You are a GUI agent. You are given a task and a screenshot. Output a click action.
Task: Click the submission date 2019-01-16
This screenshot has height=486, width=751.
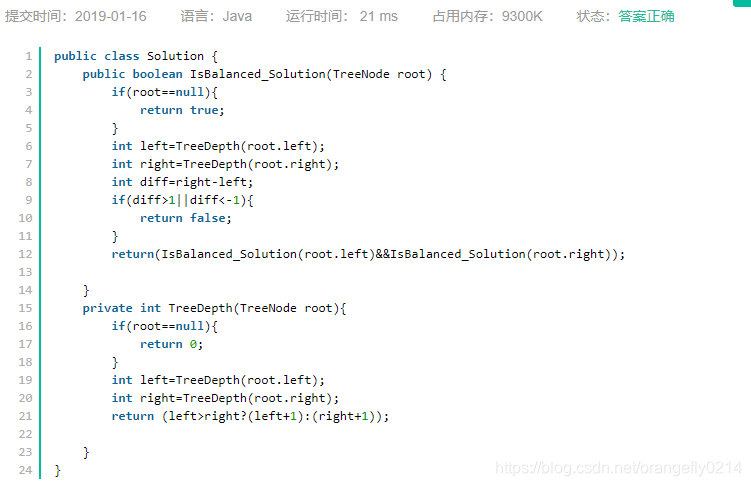[x=111, y=16]
